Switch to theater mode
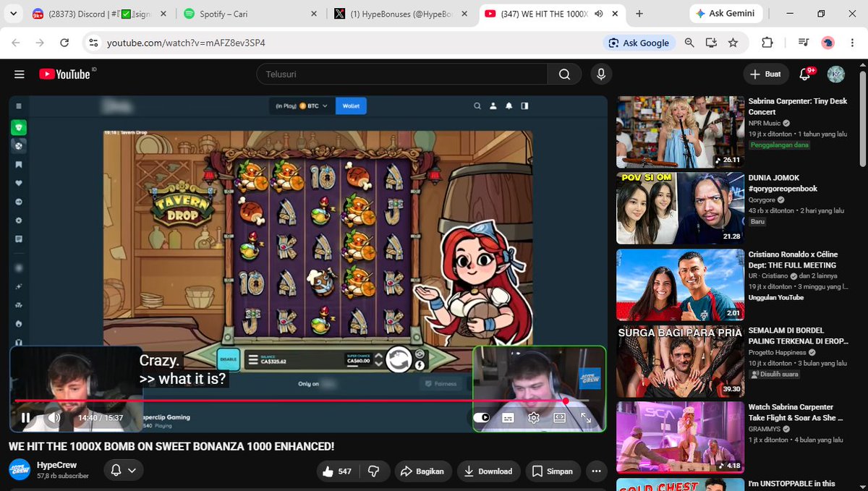The image size is (868, 491). coord(559,418)
